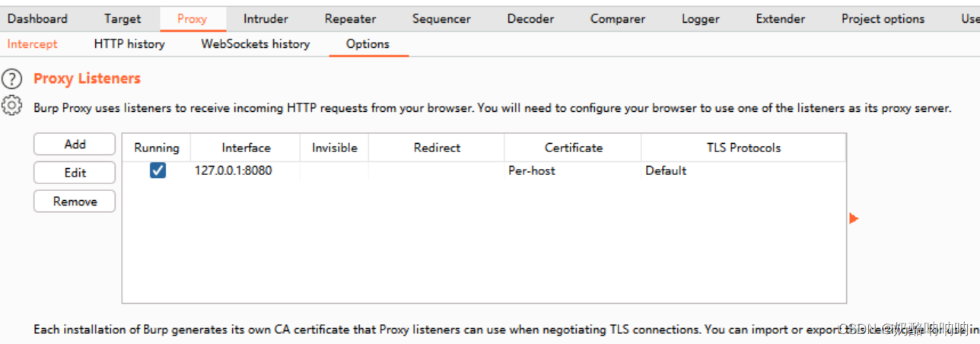Remove the selected proxy listener
The width and height of the screenshot is (980, 344).
(x=75, y=202)
